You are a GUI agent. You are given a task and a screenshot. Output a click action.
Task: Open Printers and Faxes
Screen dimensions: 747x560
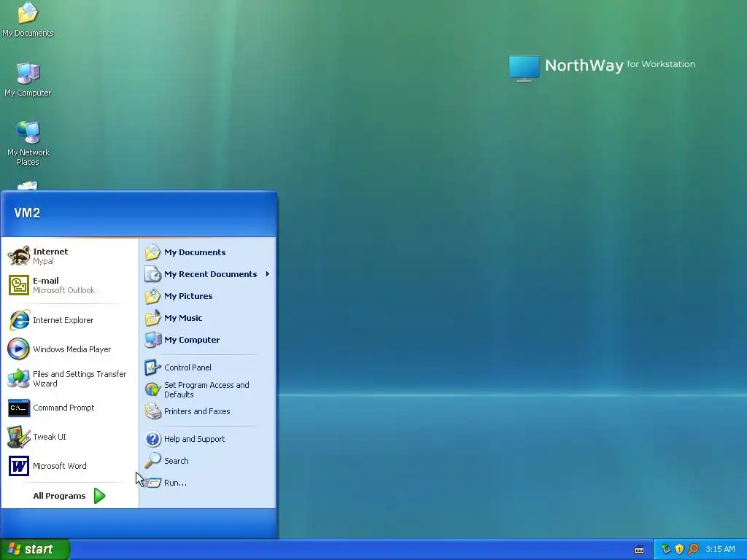click(207, 411)
